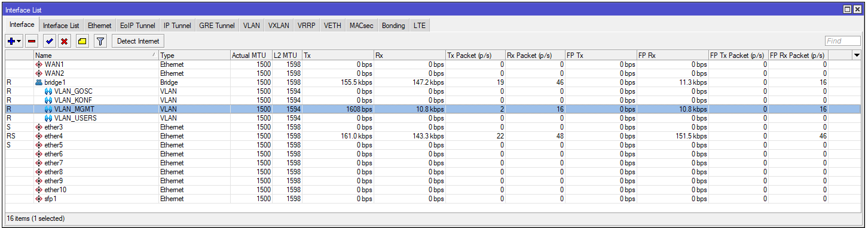Select the first Interface tab
Screen dimensions: 868x228
click(x=22, y=25)
